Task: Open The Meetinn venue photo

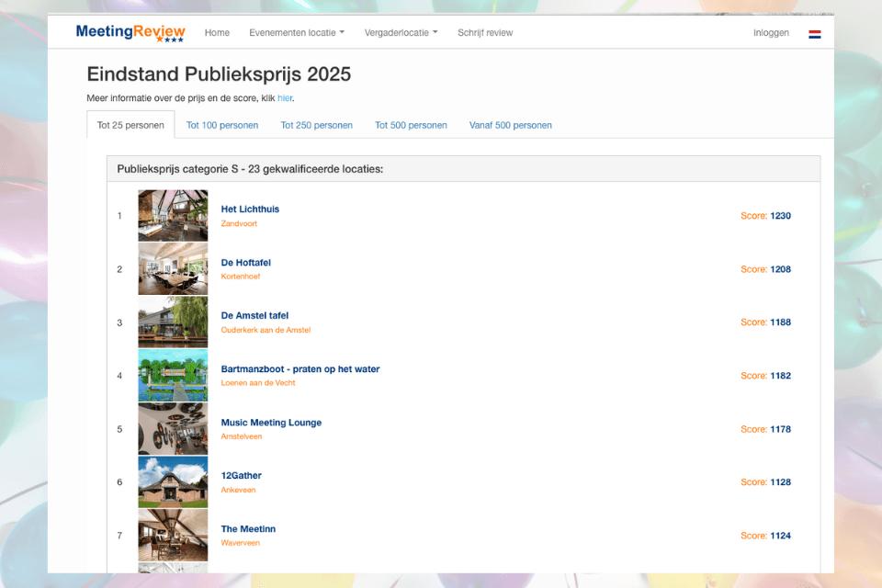Action: [173, 536]
